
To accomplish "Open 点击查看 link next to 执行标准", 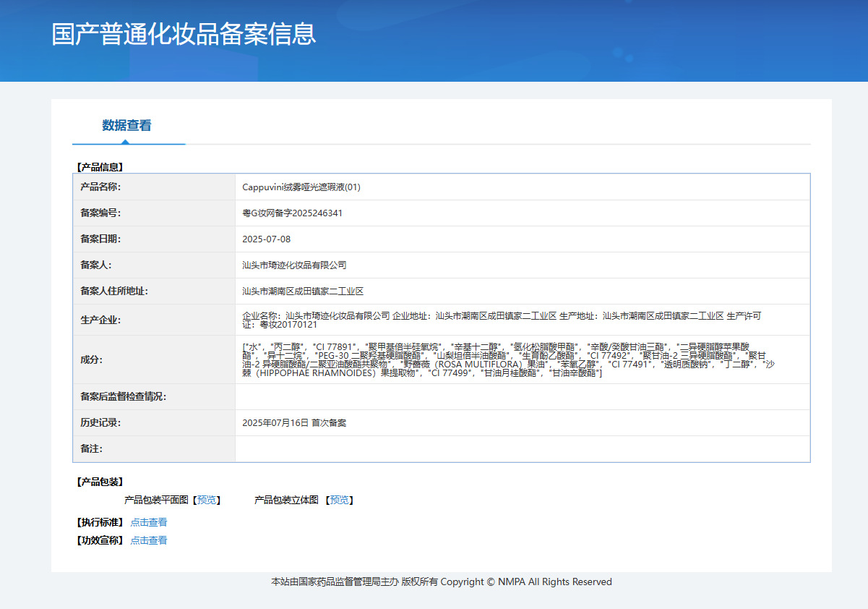I will coord(149,522).
